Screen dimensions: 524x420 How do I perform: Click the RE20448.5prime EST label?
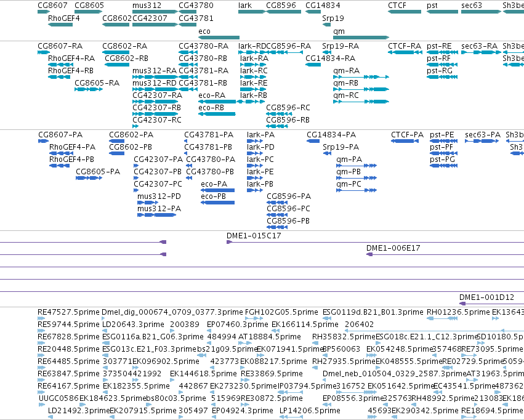coord(68,349)
